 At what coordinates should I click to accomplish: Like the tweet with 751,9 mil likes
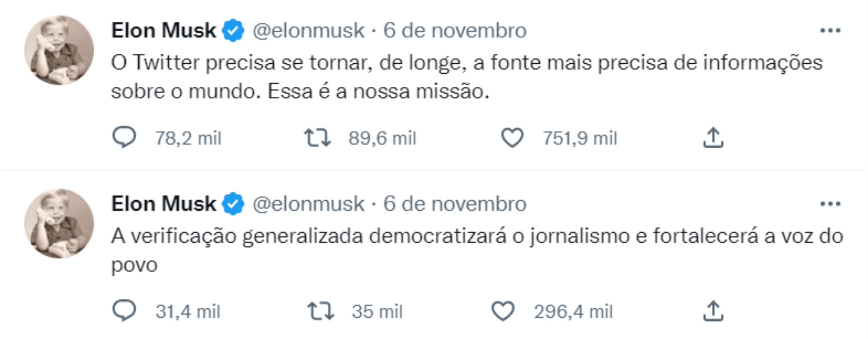(x=512, y=138)
